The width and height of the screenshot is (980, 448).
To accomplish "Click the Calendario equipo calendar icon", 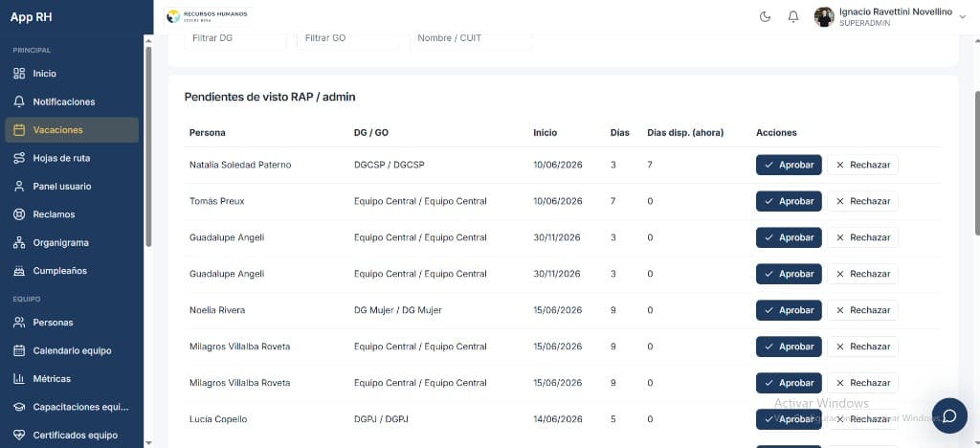I will click(19, 350).
